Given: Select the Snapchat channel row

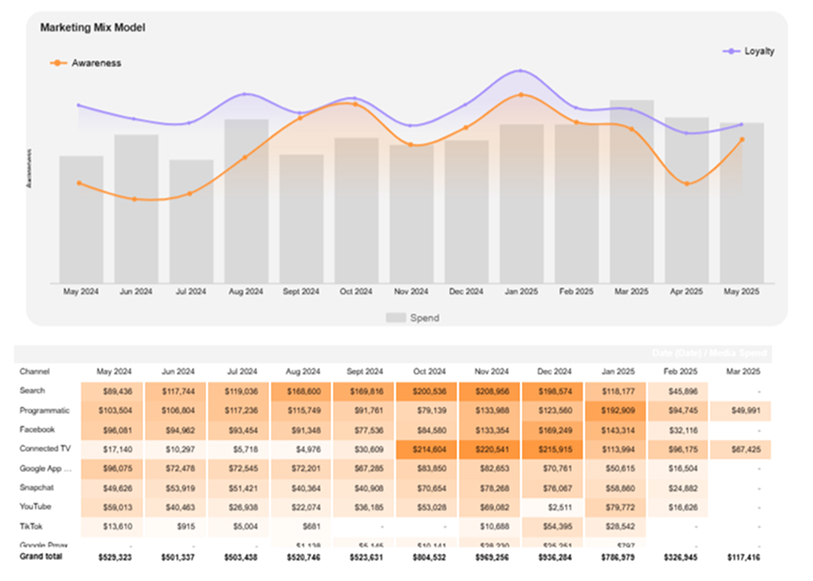Looking at the screenshot, I should 39,486.
